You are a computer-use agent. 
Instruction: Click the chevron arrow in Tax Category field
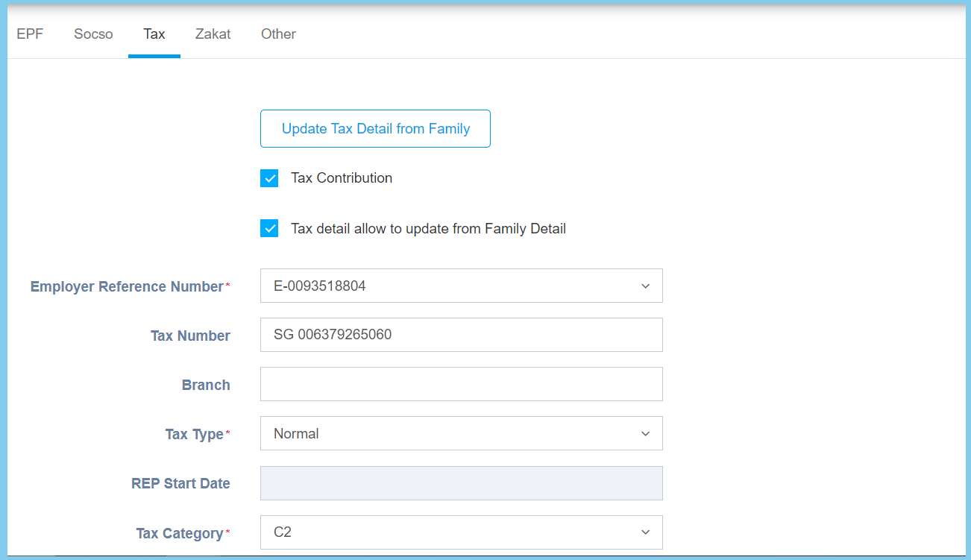coord(645,532)
